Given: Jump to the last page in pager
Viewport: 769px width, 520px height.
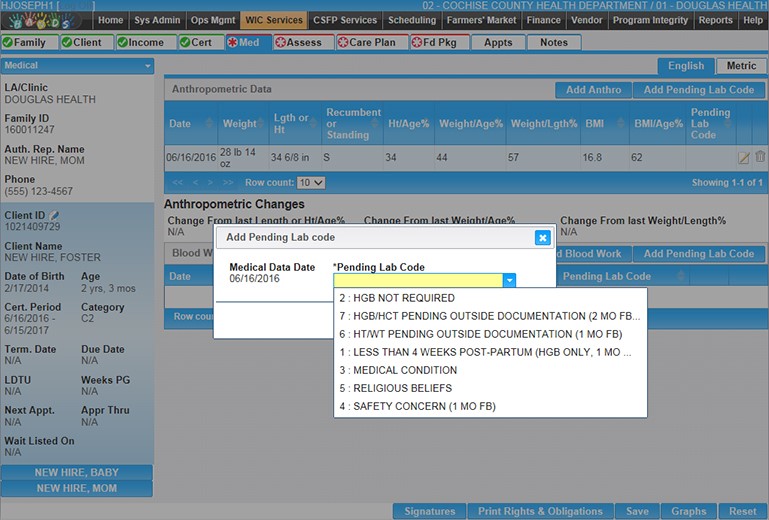Looking at the screenshot, I should pyautogui.click(x=230, y=183).
